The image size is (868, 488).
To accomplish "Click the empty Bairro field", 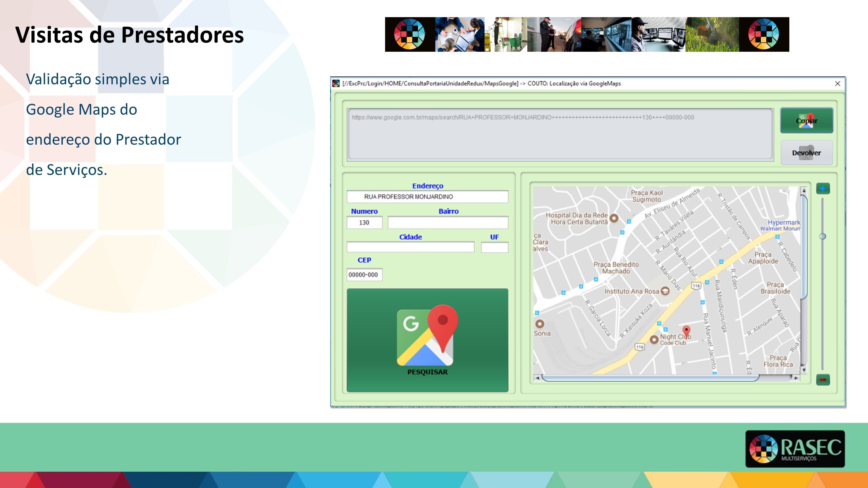I will point(448,223).
